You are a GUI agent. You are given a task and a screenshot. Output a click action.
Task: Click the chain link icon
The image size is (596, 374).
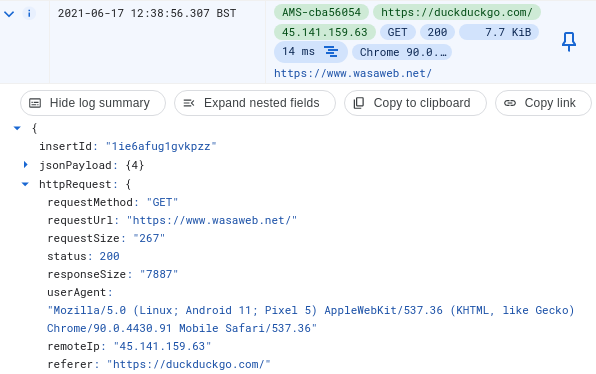(510, 103)
